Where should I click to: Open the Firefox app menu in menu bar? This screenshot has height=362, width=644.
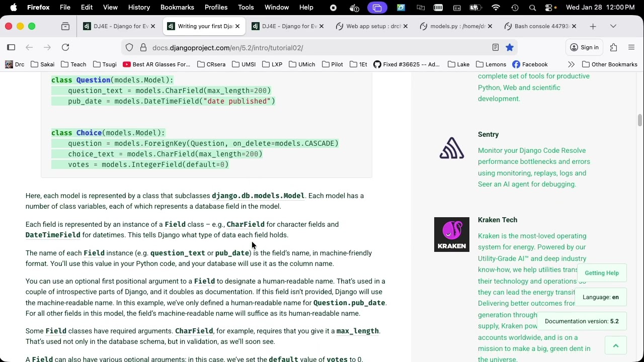point(38,8)
